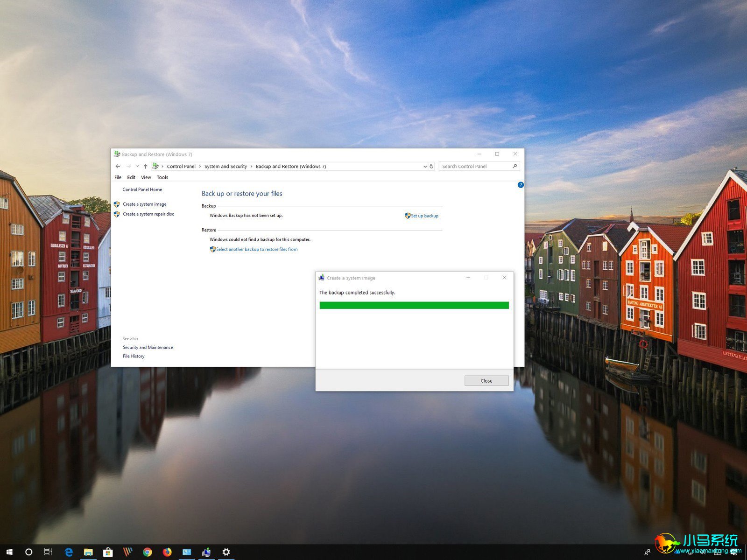Open File Explorer from the taskbar
747x560 pixels.
click(x=88, y=552)
